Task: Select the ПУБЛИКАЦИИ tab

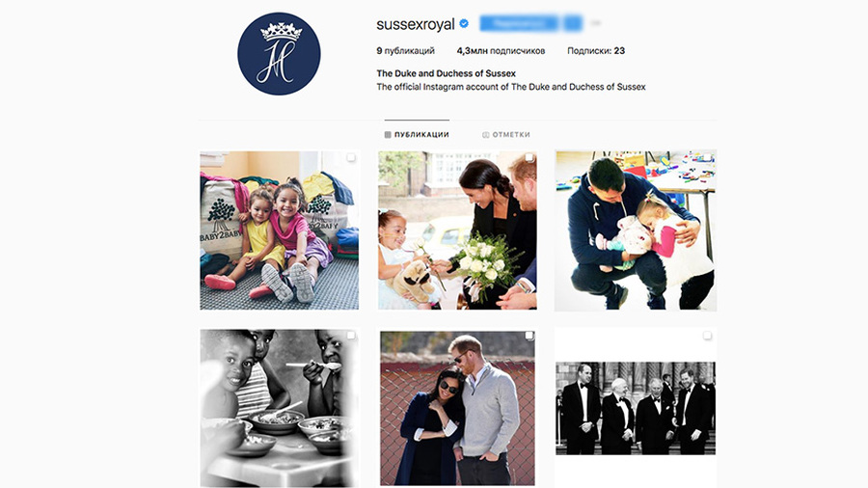Action: [x=417, y=134]
